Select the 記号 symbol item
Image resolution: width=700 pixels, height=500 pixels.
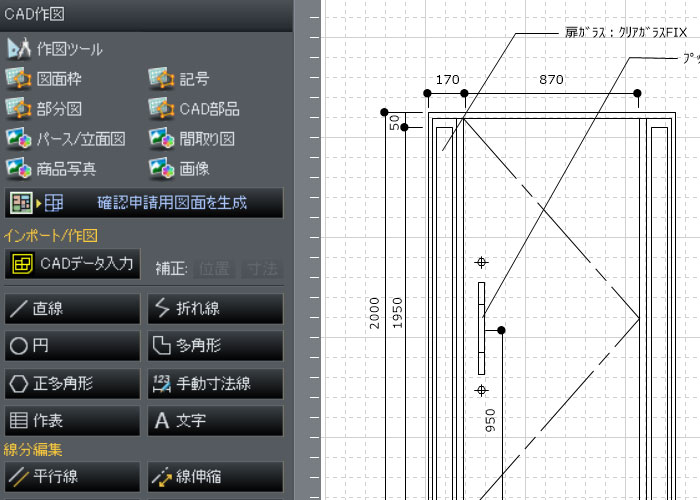point(179,79)
